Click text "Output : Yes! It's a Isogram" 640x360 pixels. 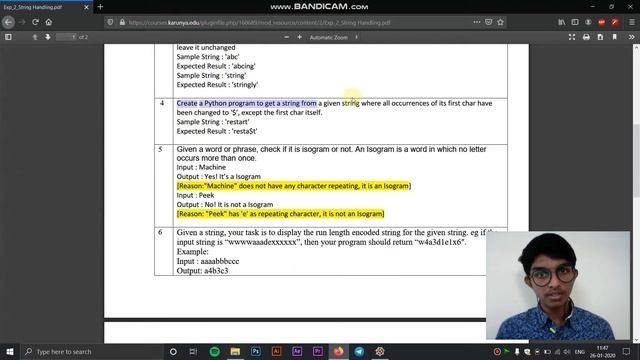[x=219, y=177]
